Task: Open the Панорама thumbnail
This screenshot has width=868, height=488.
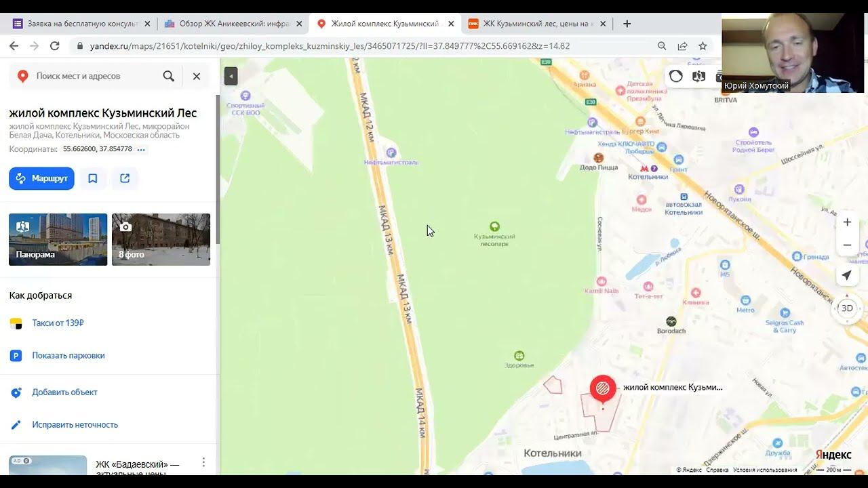Action: 58,239
